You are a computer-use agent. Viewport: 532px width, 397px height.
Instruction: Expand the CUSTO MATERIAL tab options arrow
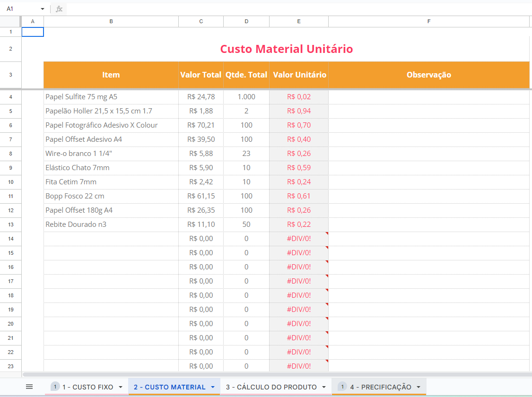pyautogui.click(x=212, y=387)
